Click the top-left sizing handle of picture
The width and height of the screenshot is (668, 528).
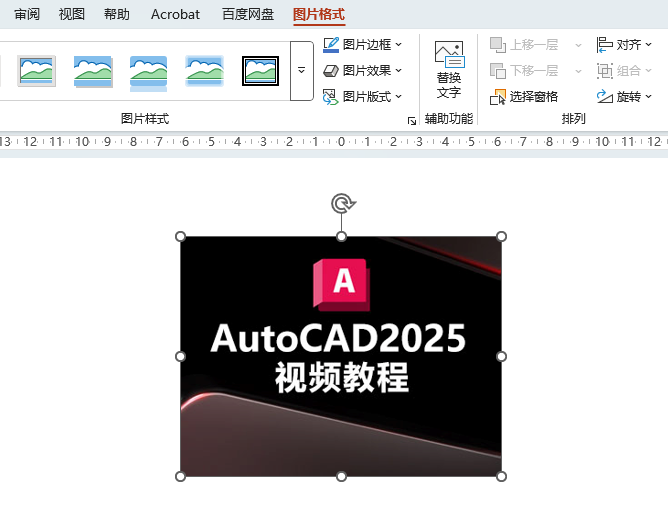181,237
